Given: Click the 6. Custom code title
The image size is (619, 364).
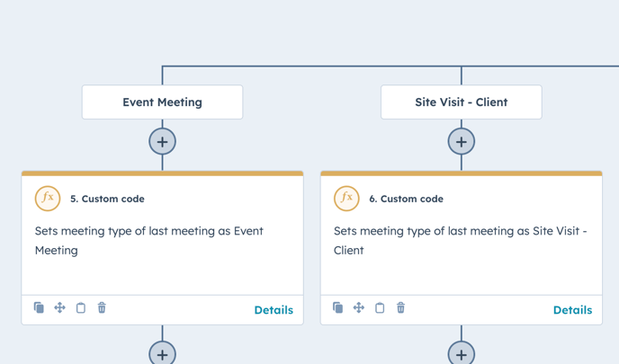Looking at the screenshot, I should coord(407,199).
